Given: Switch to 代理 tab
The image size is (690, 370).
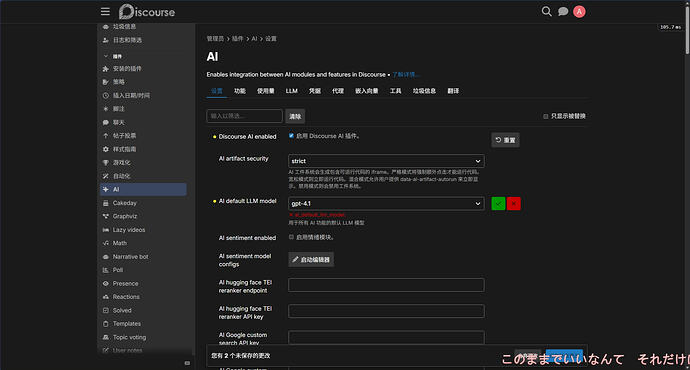Looking at the screenshot, I should (338, 91).
